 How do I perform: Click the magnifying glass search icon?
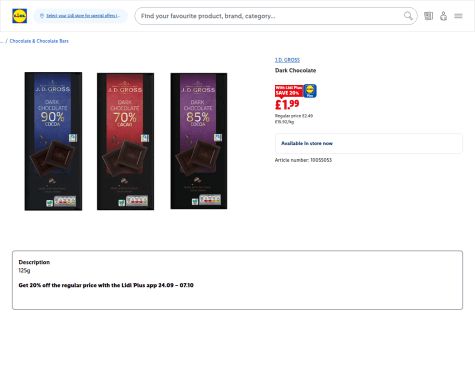408,16
